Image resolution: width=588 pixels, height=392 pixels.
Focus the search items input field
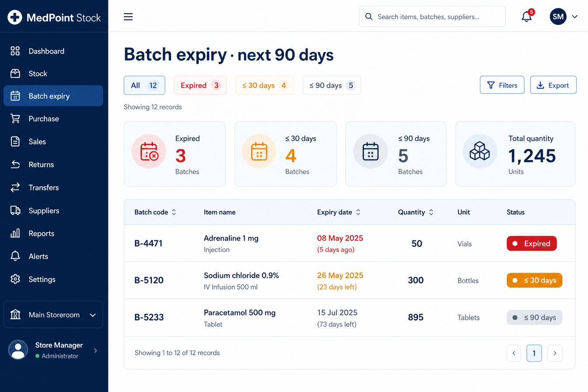tap(432, 17)
